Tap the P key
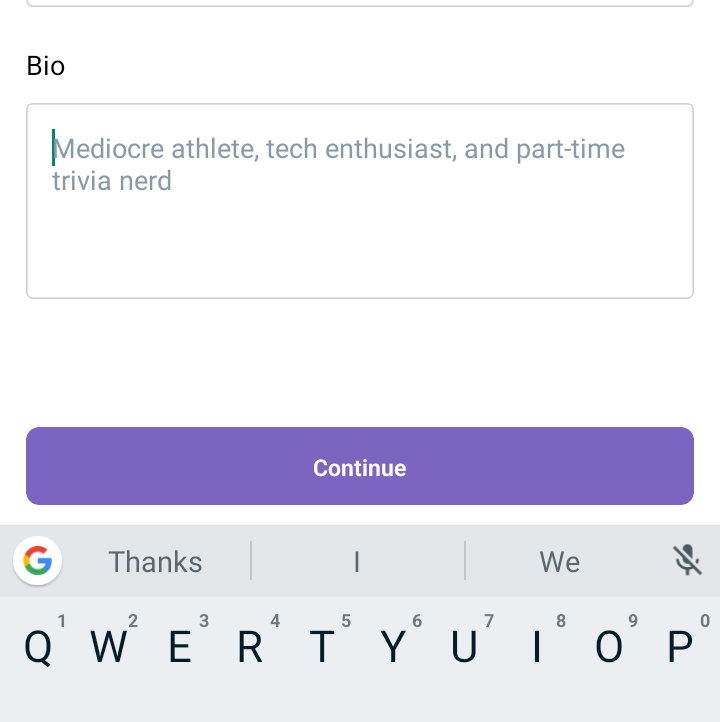Image resolution: width=720 pixels, height=722 pixels. [x=680, y=646]
